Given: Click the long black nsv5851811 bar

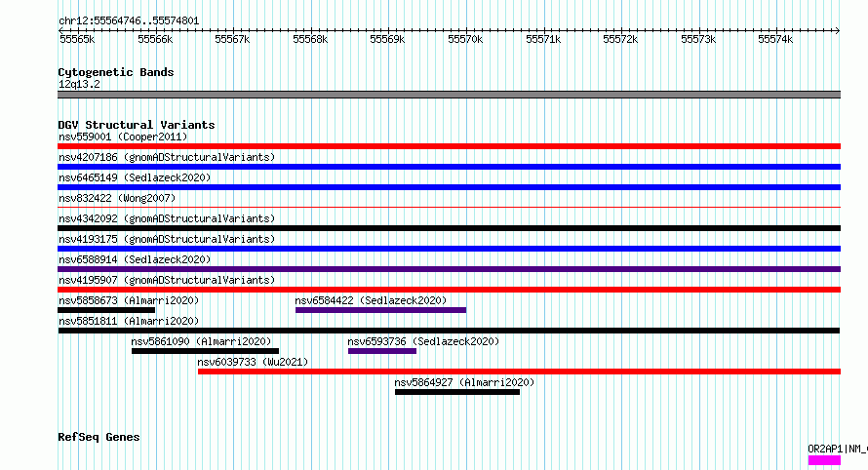Looking at the screenshot, I should (x=449, y=331).
